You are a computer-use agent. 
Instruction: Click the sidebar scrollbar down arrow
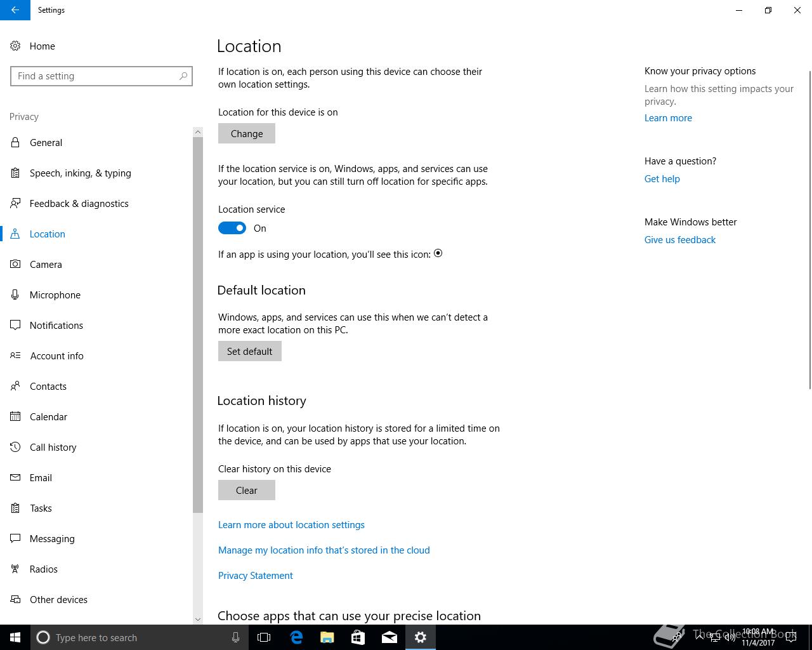198,619
